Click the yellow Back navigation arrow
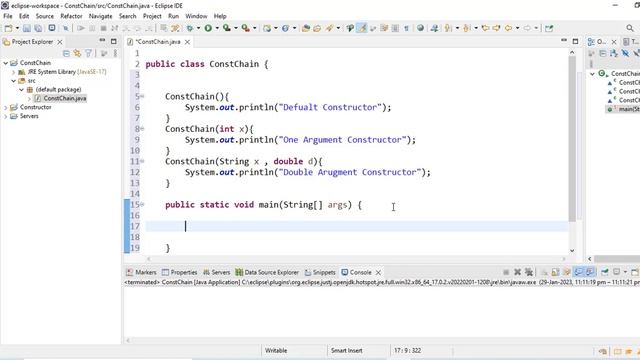The height and width of the screenshot is (360, 640). click(508, 28)
